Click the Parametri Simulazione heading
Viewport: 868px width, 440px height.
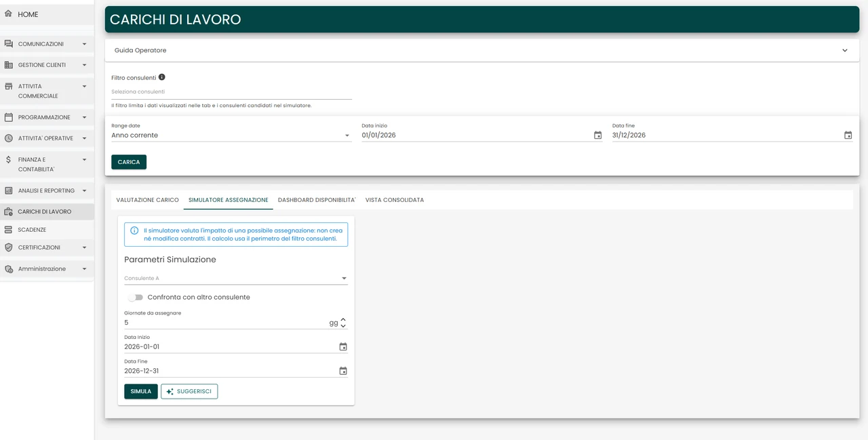[170, 260]
